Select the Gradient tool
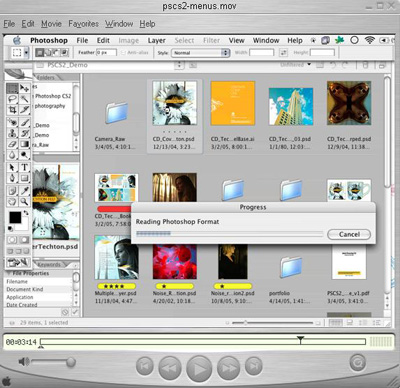The width and height of the screenshot is (400, 388). (24, 144)
